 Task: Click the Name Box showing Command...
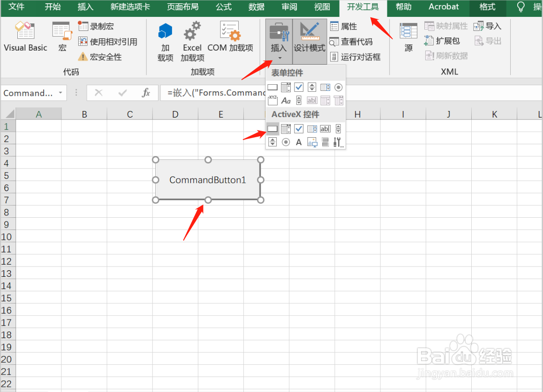(x=29, y=93)
